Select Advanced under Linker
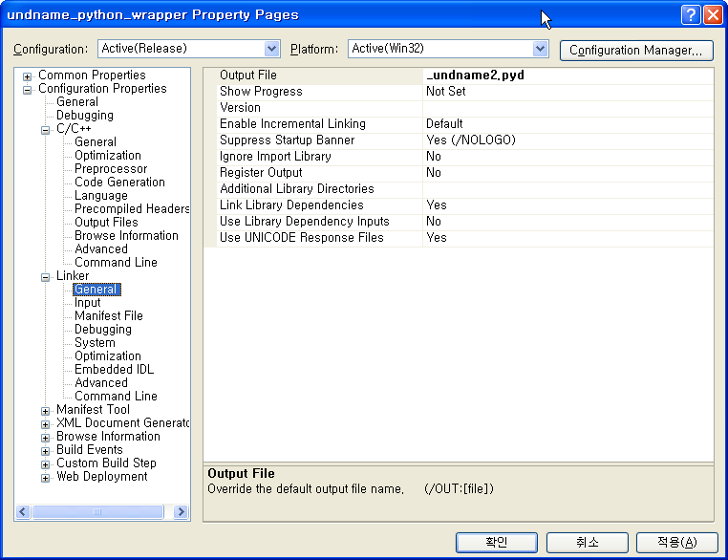The height and width of the screenshot is (560, 728). [100, 382]
